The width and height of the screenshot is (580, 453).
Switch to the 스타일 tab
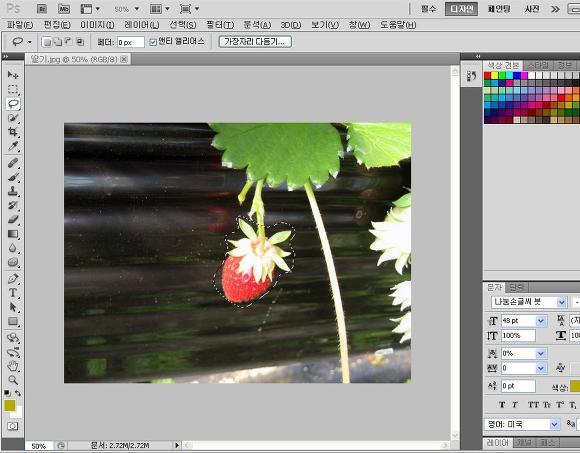538,65
